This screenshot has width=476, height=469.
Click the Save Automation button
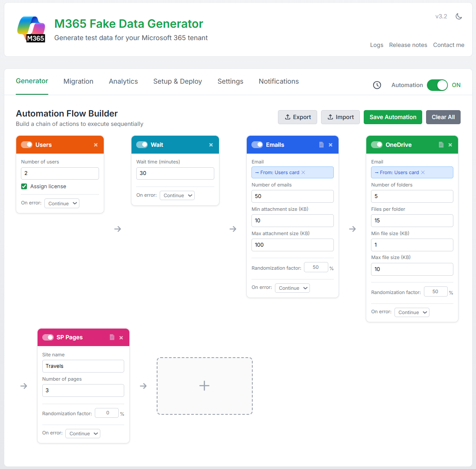pos(393,117)
